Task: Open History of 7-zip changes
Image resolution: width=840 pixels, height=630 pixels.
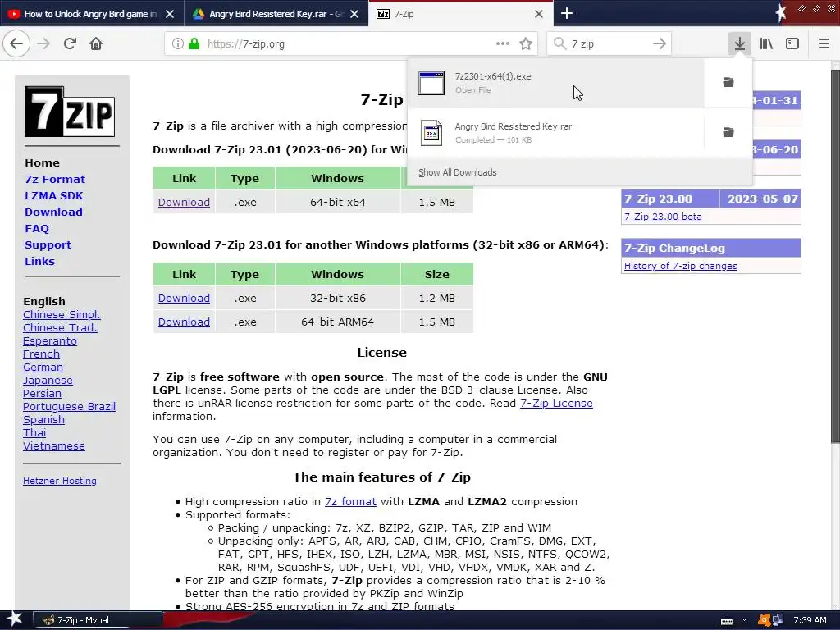Action: [680, 266]
